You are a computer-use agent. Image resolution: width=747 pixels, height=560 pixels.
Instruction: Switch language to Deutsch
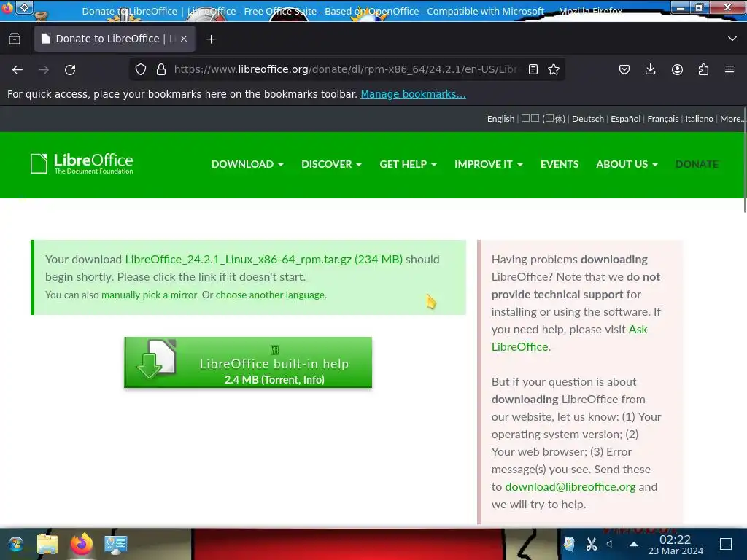[588, 119]
